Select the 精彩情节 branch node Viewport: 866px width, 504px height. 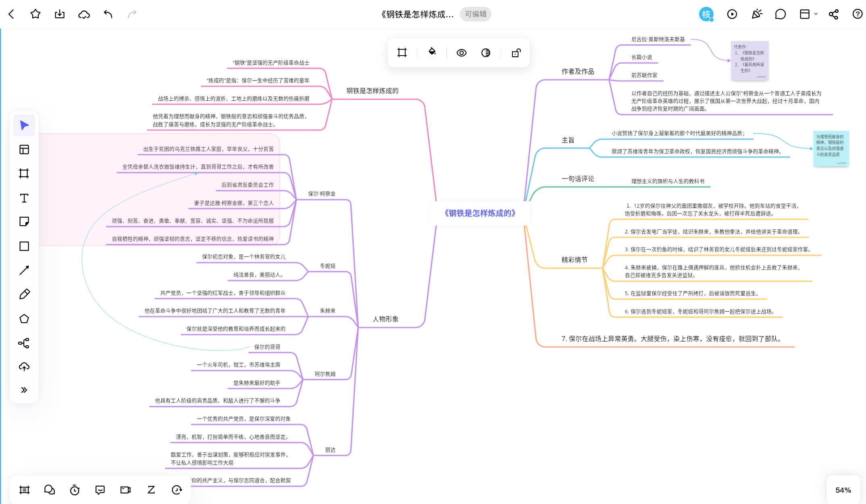(x=575, y=260)
